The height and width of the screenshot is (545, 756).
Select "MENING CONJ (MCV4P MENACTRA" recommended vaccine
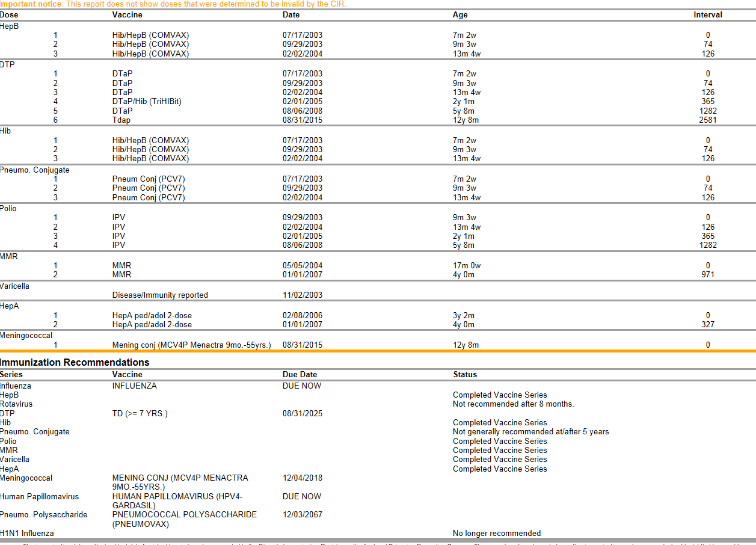[x=180, y=478]
